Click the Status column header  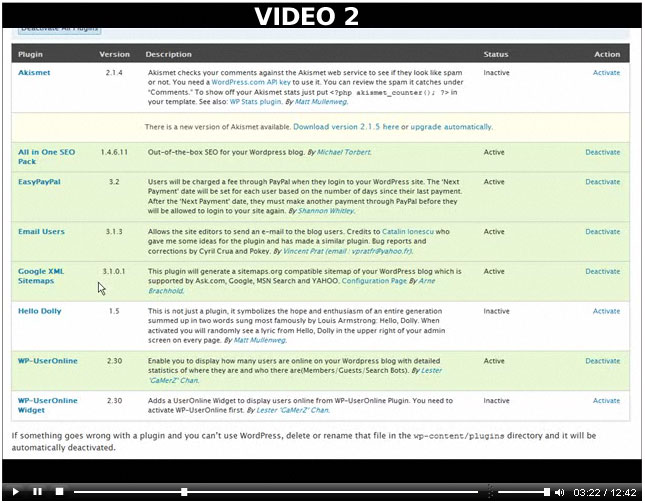(496, 54)
